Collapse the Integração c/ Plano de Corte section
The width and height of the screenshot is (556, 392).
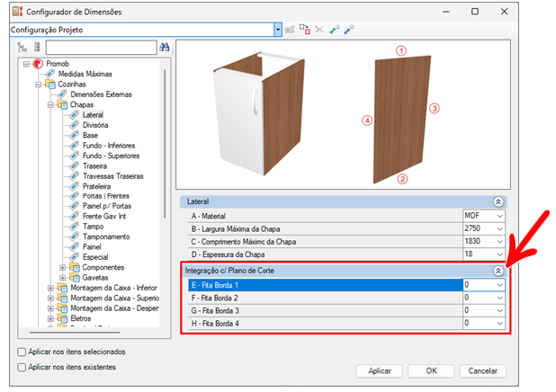(x=498, y=270)
